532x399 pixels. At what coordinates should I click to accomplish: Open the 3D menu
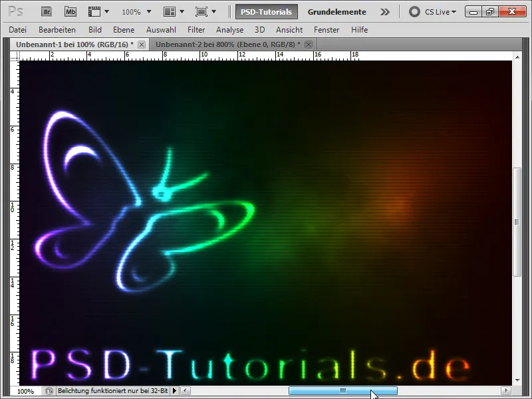pyautogui.click(x=259, y=30)
